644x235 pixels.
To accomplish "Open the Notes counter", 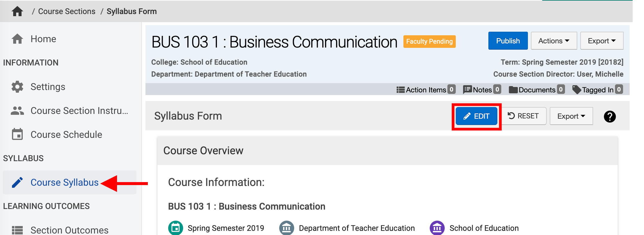I will [x=482, y=90].
